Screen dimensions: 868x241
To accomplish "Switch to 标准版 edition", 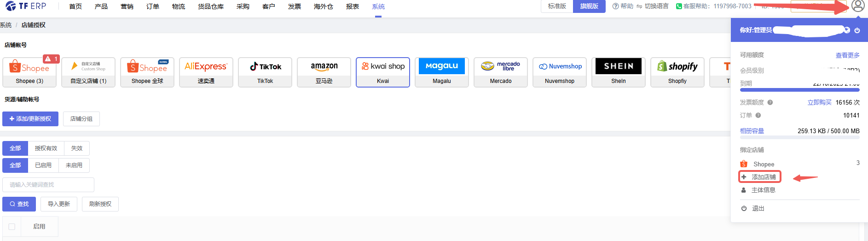I will pos(557,6).
